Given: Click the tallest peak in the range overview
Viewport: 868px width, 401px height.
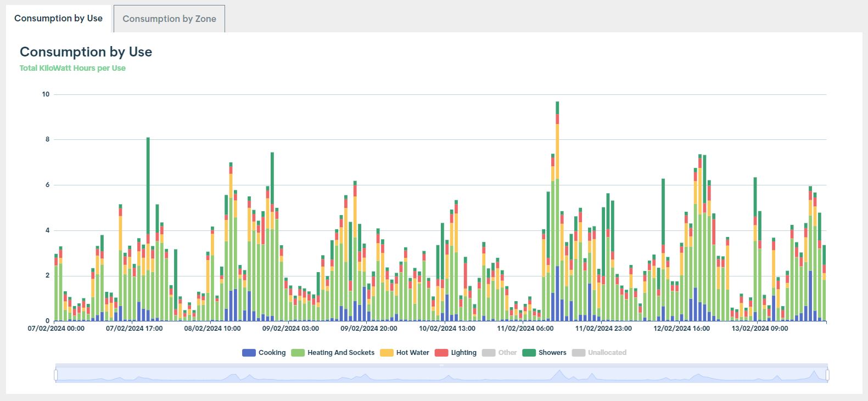Looking at the screenshot, I should coord(559,375).
